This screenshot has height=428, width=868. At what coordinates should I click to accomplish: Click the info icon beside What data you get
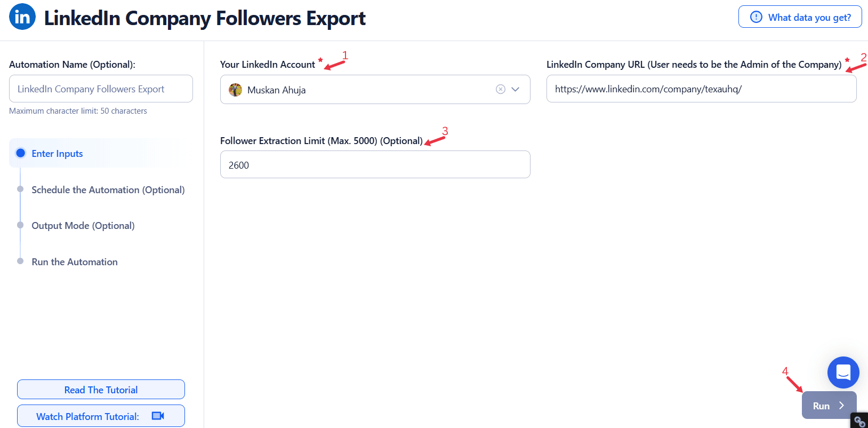coord(756,17)
